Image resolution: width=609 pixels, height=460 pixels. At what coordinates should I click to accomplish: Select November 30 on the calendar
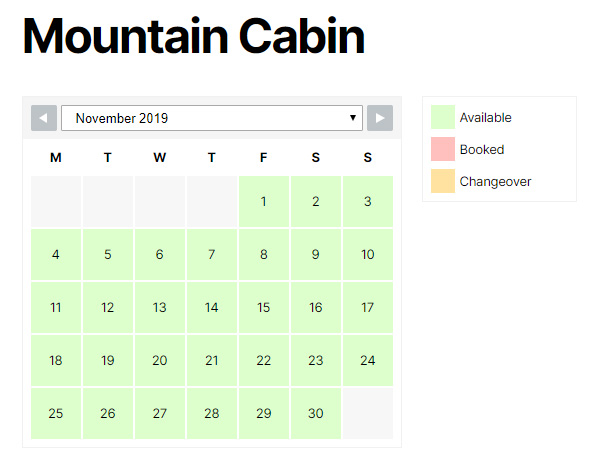point(316,414)
